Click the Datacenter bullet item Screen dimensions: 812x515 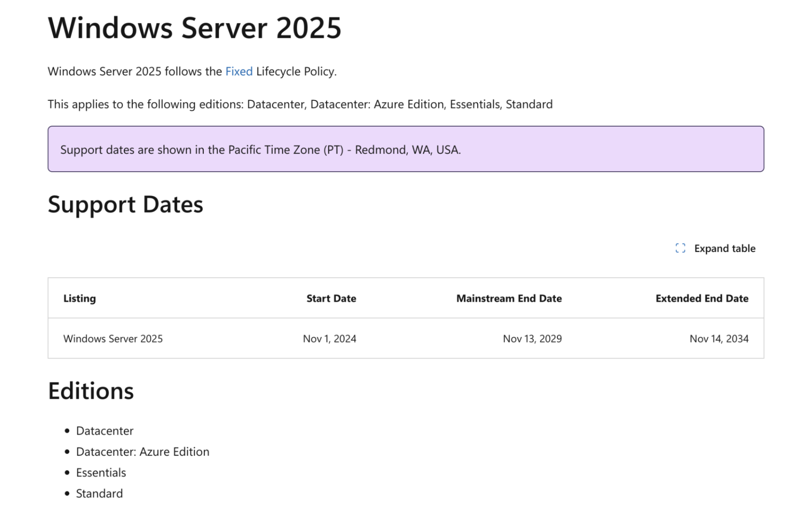(x=105, y=431)
